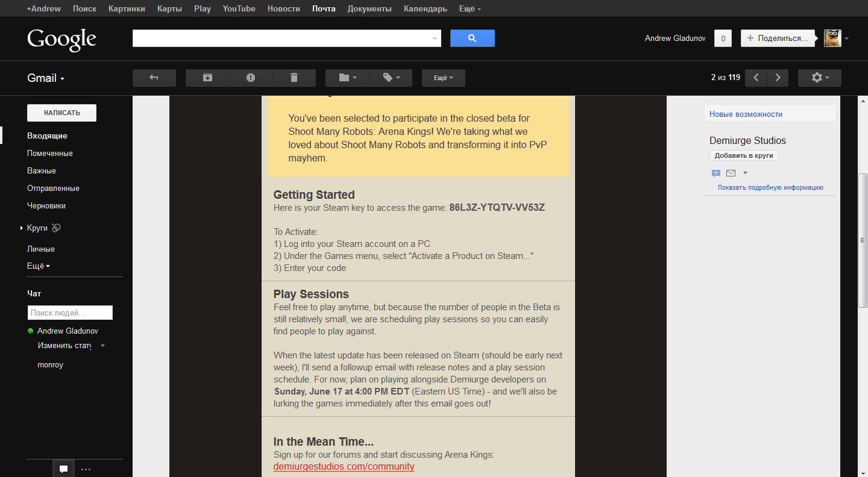Open +Andrew in the Google bar
The height and width of the screenshot is (477, 868).
coord(43,8)
